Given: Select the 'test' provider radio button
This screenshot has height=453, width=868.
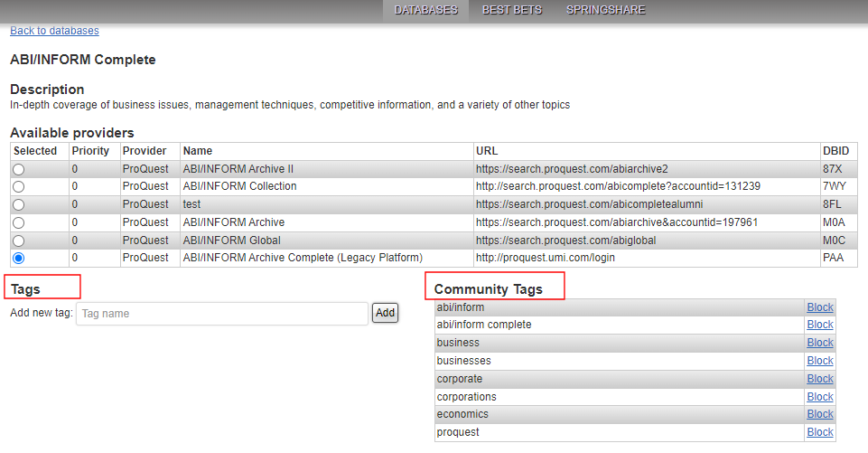Looking at the screenshot, I should tap(19, 204).
